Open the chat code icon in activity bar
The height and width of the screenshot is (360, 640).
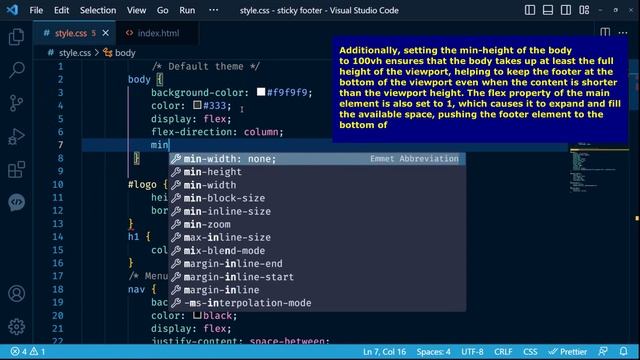pos(16,202)
